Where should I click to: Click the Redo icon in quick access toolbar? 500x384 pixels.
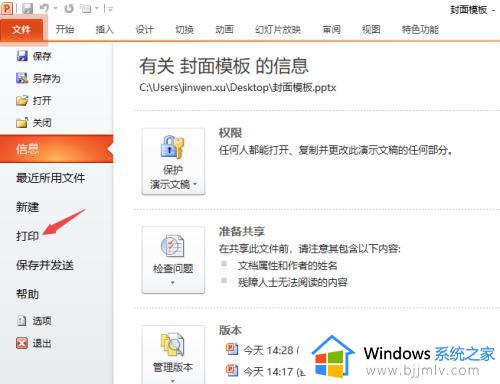[x=69, y=8]
